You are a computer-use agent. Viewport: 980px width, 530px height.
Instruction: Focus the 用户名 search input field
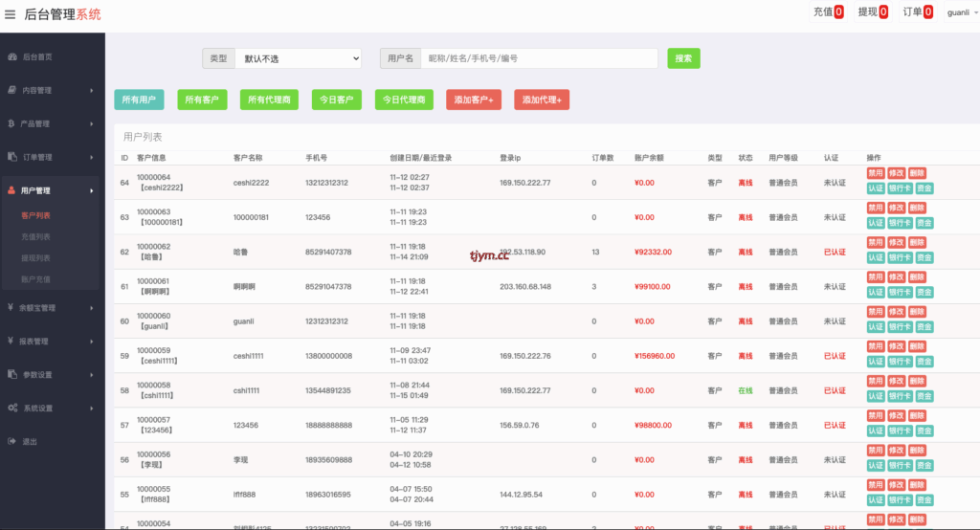pos(539,58)
